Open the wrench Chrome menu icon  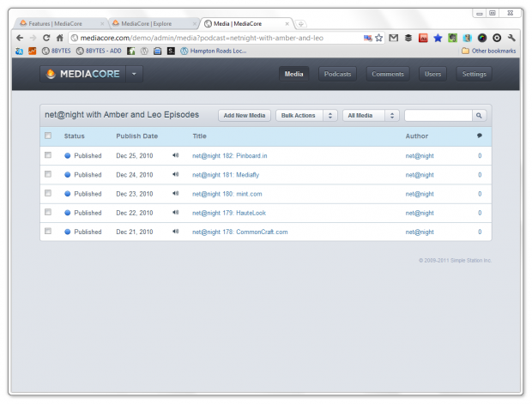tap(511, 38)
